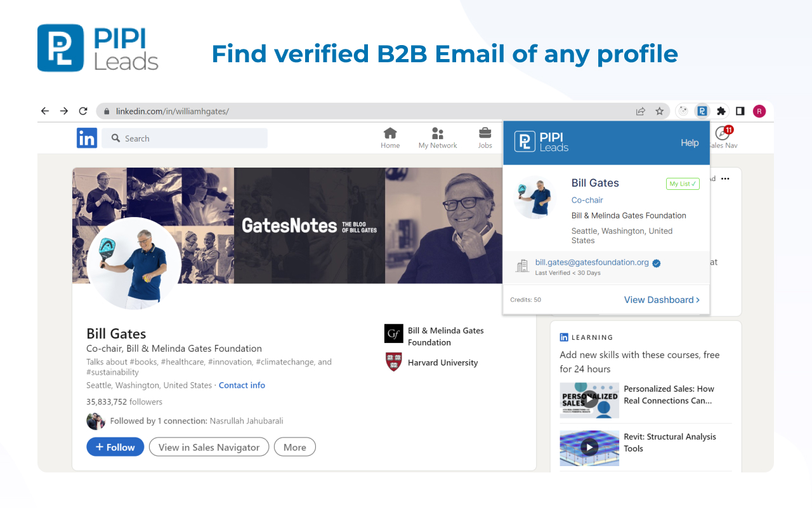Bookmark the page with the star icon
Viewport: 812px width, 508px height.
point(659,110)
